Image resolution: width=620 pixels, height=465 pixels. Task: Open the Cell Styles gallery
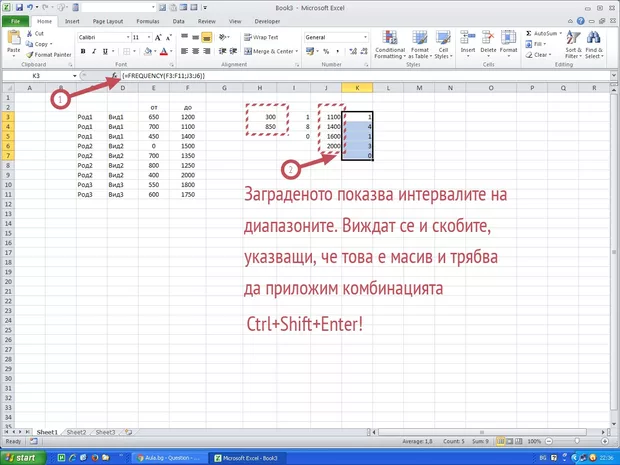tap(443, 45)
